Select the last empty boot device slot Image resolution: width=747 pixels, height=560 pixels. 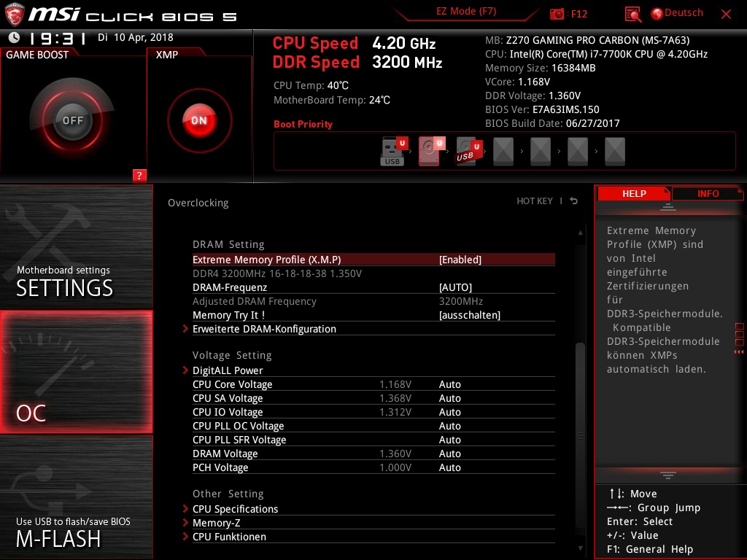point(614,152)
